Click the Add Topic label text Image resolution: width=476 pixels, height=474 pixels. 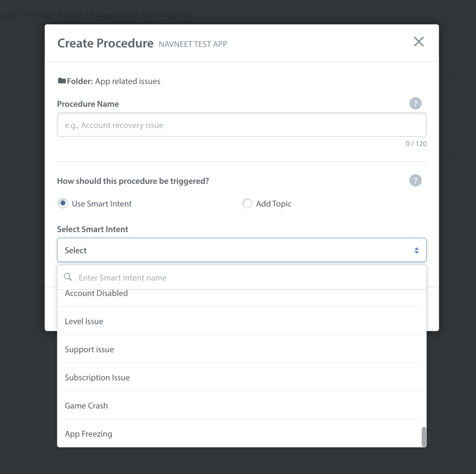point(274,204)
